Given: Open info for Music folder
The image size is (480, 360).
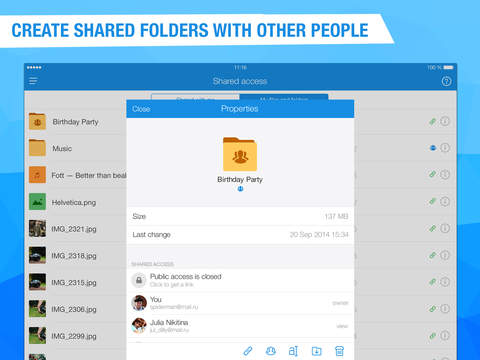Looking at the screenshot, I should tap(445, 148).
